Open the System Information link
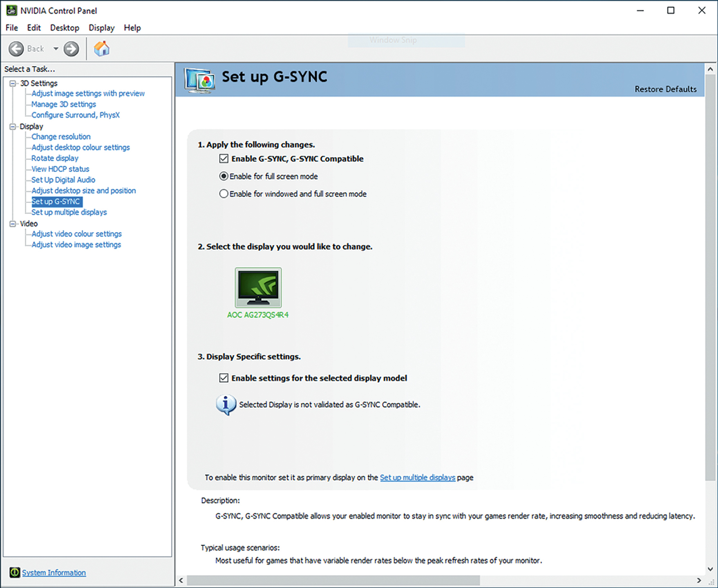 [x=54, y=572]
